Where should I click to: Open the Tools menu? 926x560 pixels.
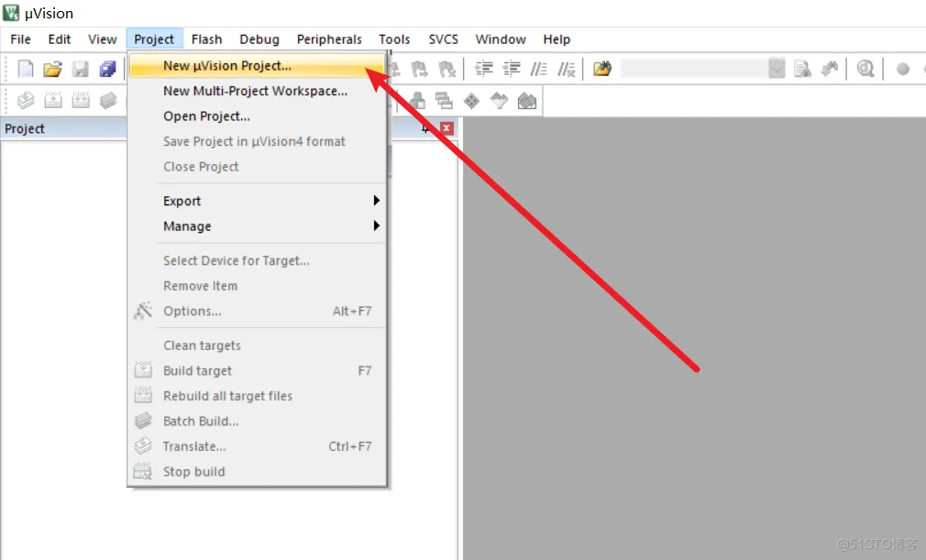(x=394, y=38)
